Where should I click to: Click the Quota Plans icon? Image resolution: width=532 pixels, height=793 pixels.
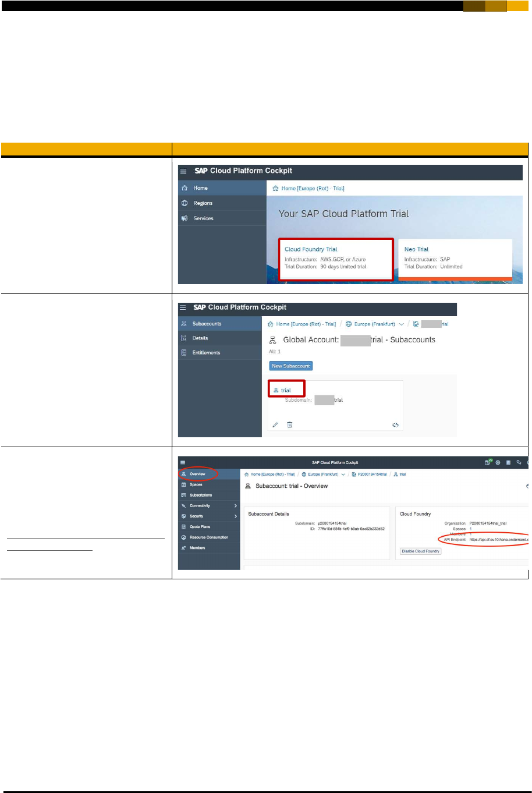(183, 527)
